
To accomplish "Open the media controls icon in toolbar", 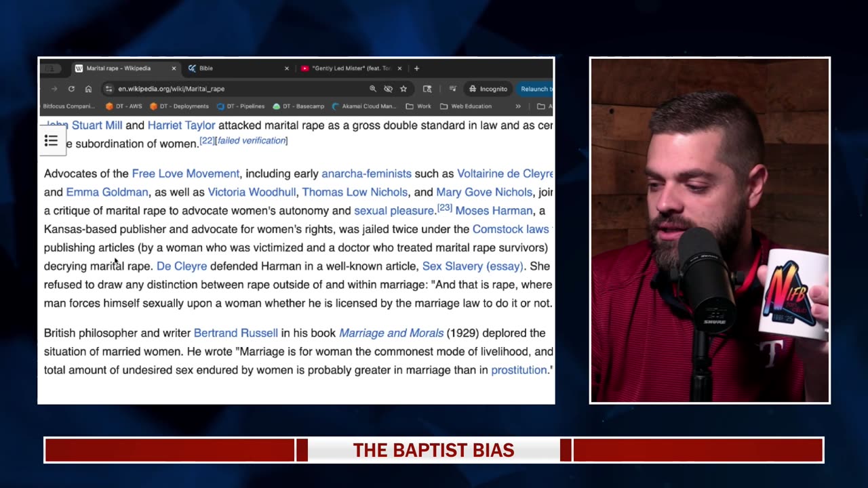I will tap(452, 89).
